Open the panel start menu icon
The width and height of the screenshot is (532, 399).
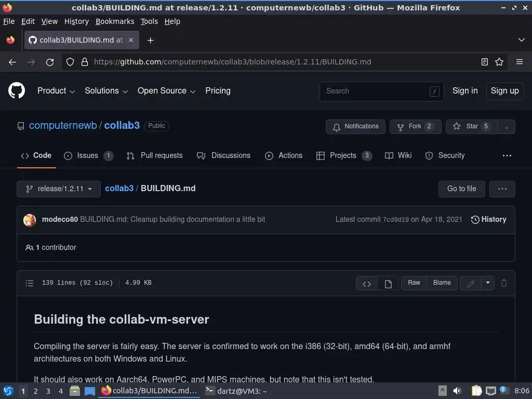click(8, 391)
